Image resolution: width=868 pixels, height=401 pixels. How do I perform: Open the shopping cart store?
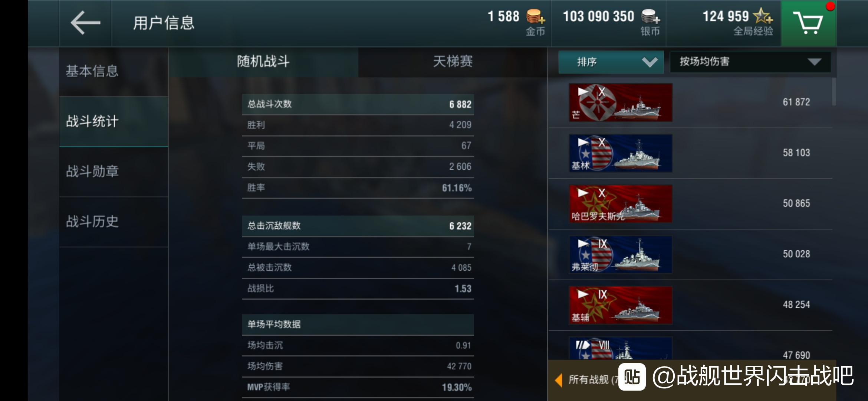point(808,23)
